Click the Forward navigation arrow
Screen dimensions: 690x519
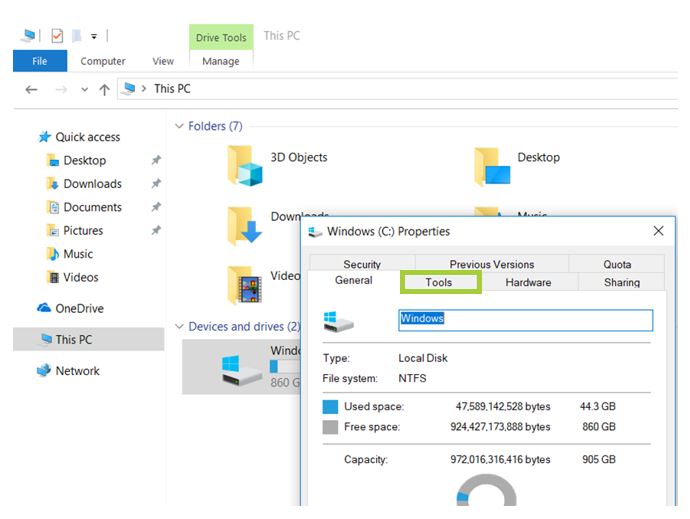click(x=61, y=90)
